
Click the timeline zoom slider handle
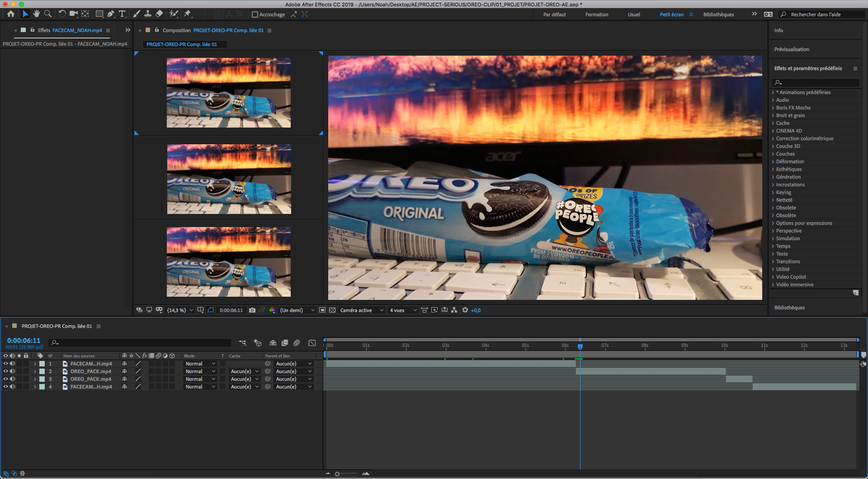pos(337,474)
